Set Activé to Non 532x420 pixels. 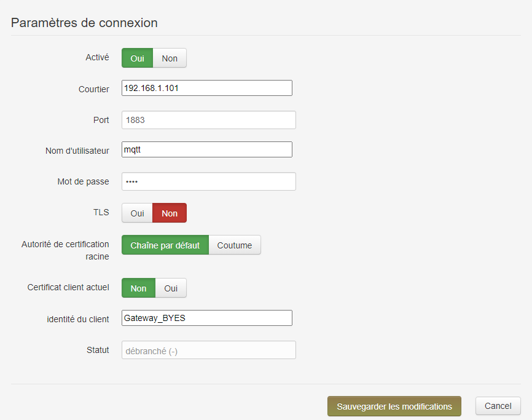[170, 58]
